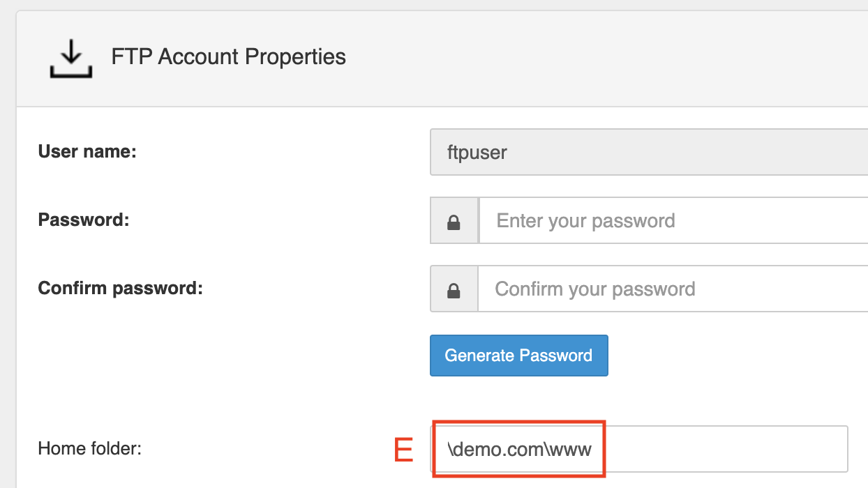The image size is (868, 488).
Task: Click the 'Confirm password:' label
Action: click(120, 288)
